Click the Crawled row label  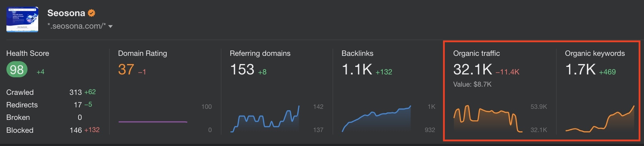click(x=20, y=92)
